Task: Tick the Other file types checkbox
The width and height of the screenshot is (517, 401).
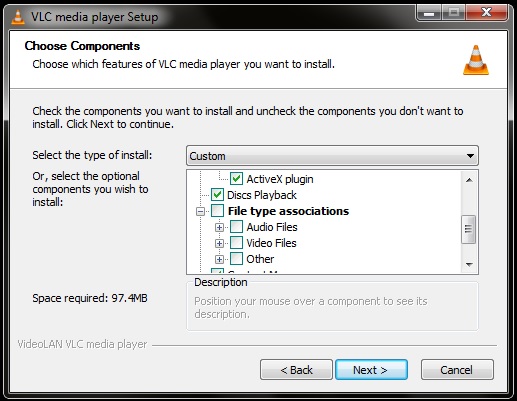Action: tap(236, 259)
